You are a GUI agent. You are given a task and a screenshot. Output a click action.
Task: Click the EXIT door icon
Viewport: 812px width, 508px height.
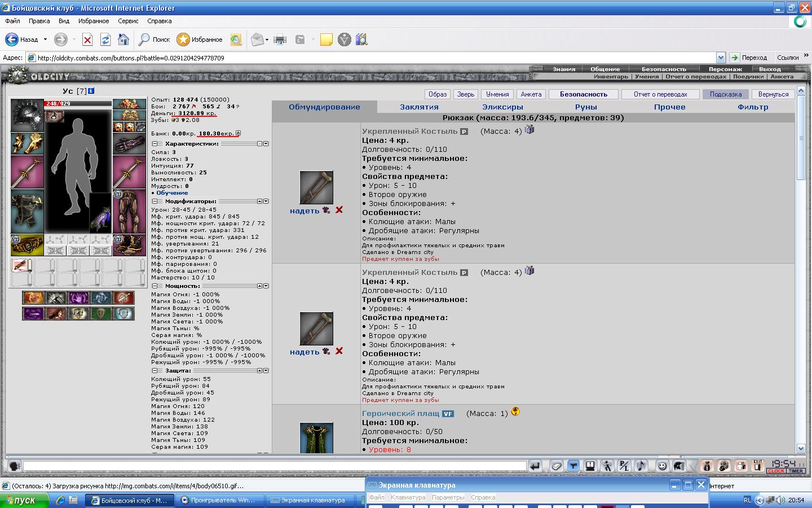pos(757,465)
